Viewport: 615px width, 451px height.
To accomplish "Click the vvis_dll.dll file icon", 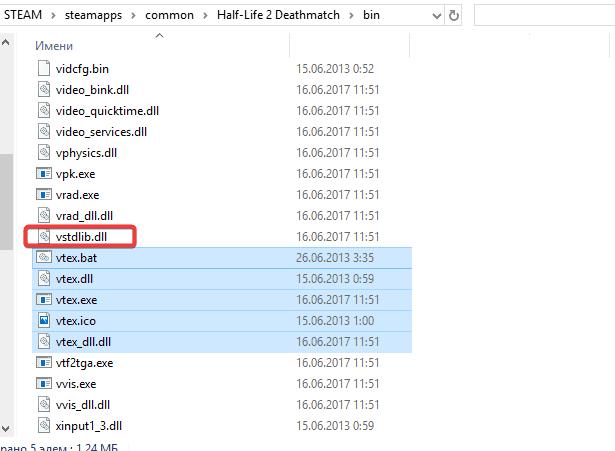I will coord(44,405).
